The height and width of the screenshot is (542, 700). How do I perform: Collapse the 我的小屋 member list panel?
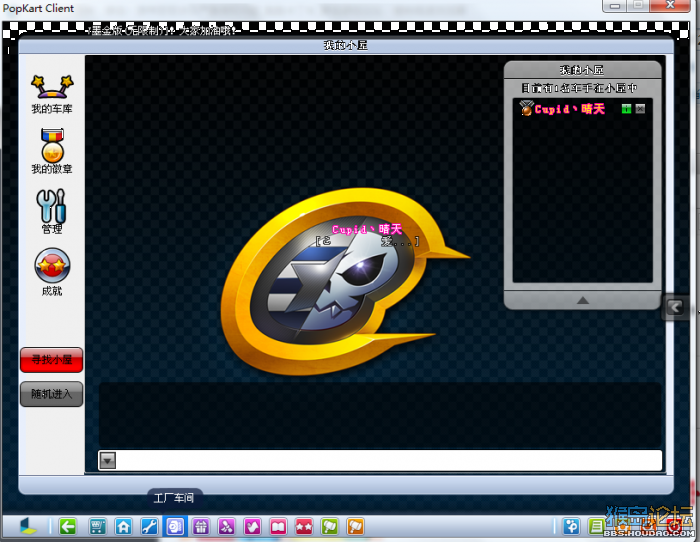pos(582,300)
